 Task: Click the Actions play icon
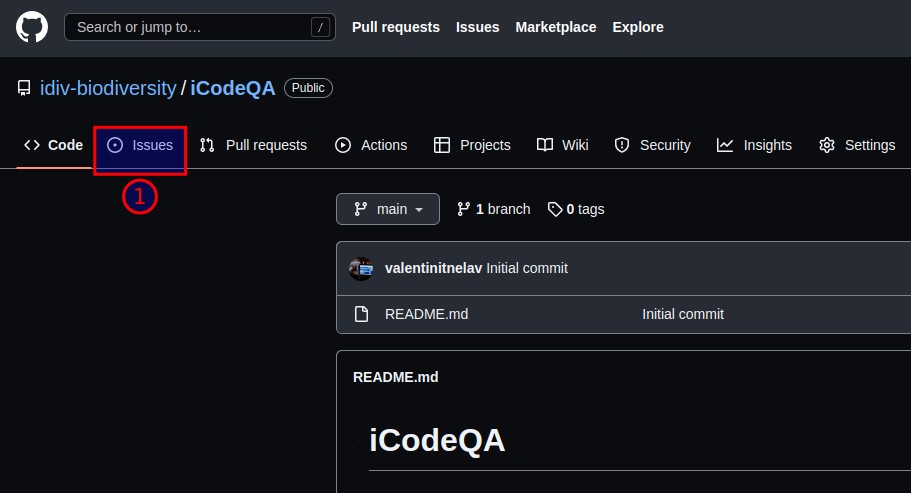pyautogui.click(x=343, y=145)
